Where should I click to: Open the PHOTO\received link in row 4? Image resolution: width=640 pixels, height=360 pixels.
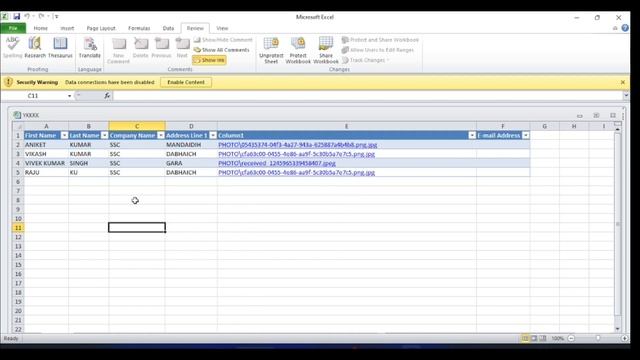point(277,163)
